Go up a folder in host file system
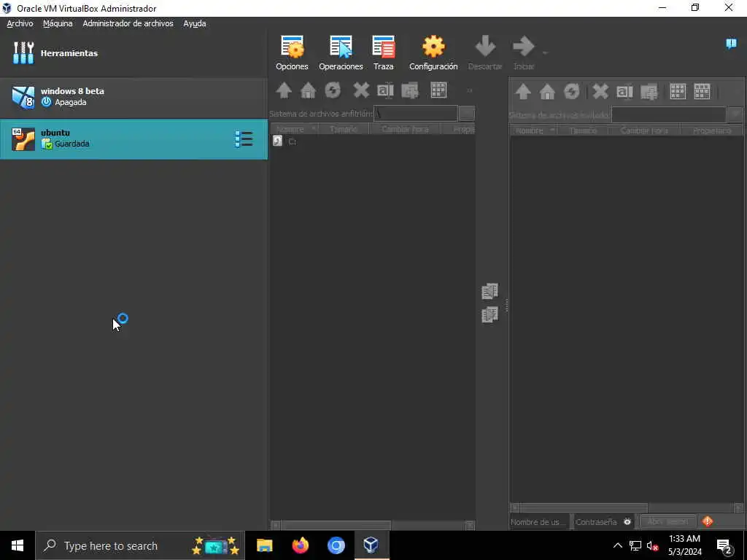747x560 pixels. click(x=284, y=90)
